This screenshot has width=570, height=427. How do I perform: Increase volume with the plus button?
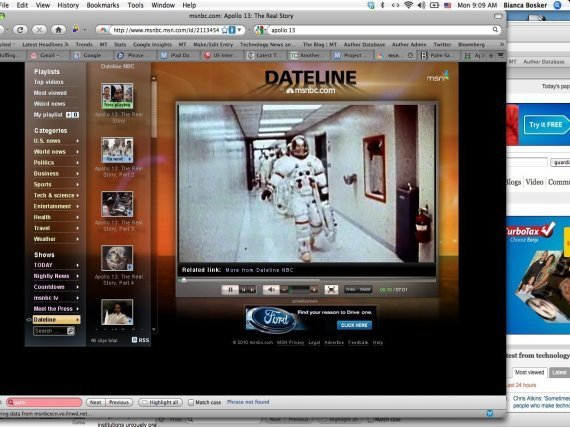tap(314, 290)
